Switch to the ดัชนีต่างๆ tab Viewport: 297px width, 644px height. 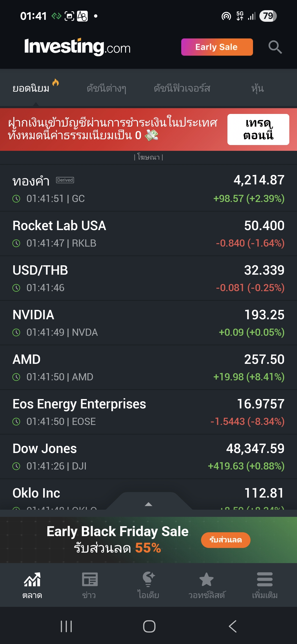106,88
